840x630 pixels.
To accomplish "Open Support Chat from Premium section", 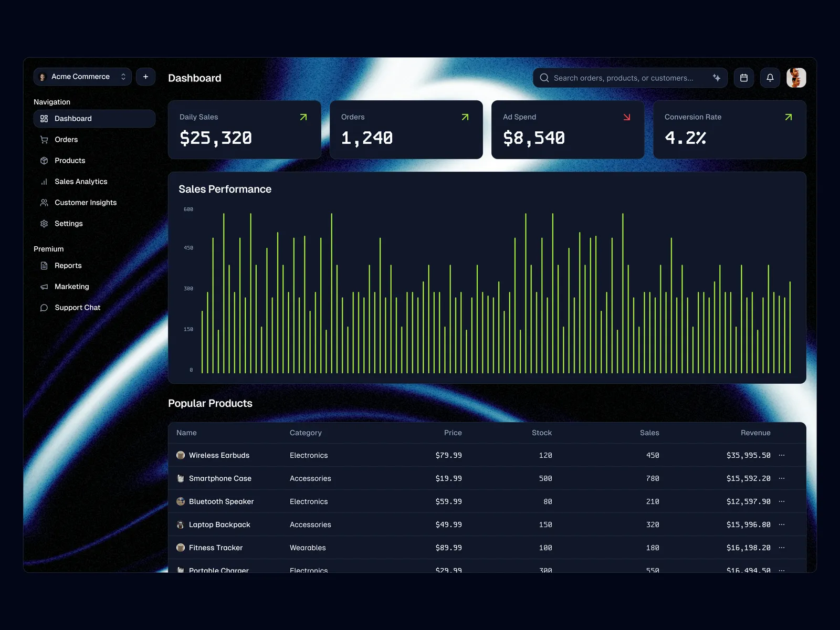I will (77, 308).
